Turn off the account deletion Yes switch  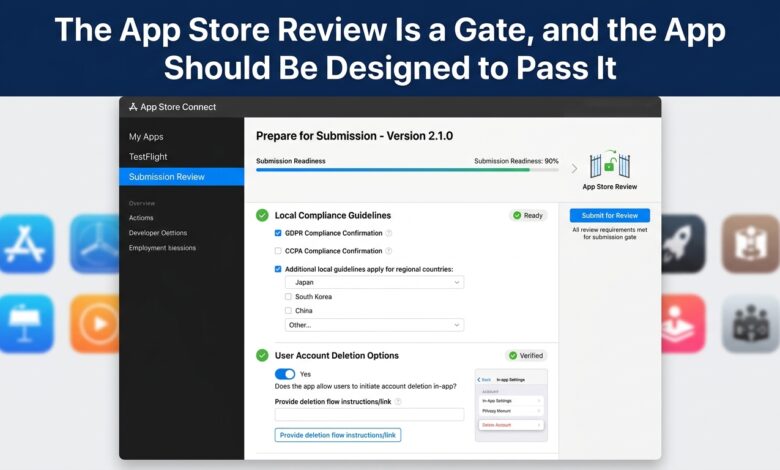pos(285,374)
